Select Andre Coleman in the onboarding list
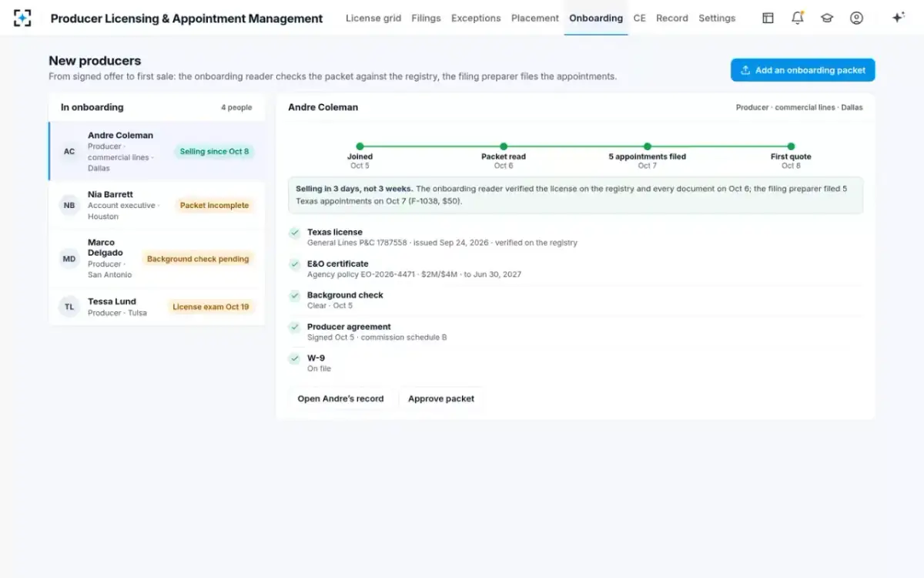924x578 pixels. (157, 151)
